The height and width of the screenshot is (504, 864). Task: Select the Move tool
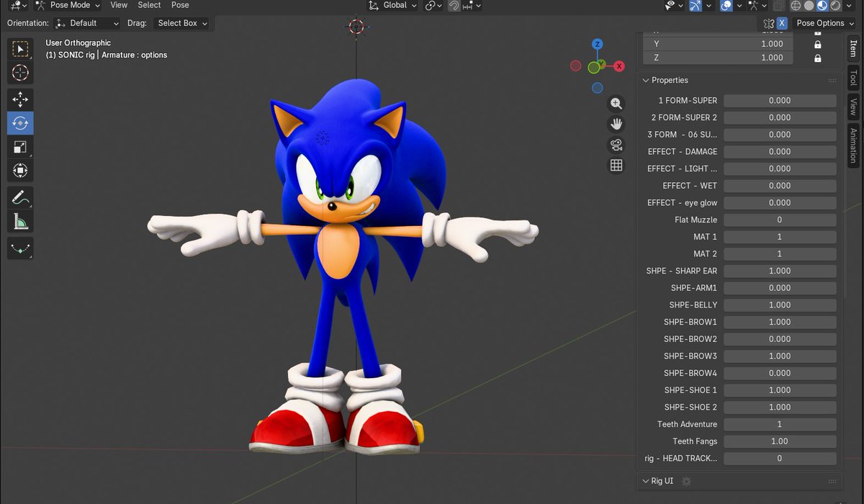pos(20,99)
